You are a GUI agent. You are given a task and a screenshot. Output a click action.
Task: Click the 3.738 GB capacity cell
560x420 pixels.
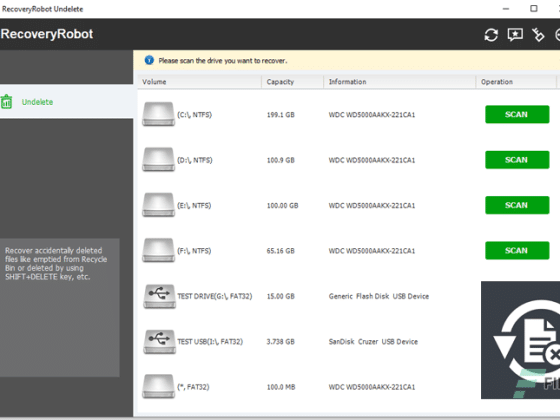[x=280, y=341]
